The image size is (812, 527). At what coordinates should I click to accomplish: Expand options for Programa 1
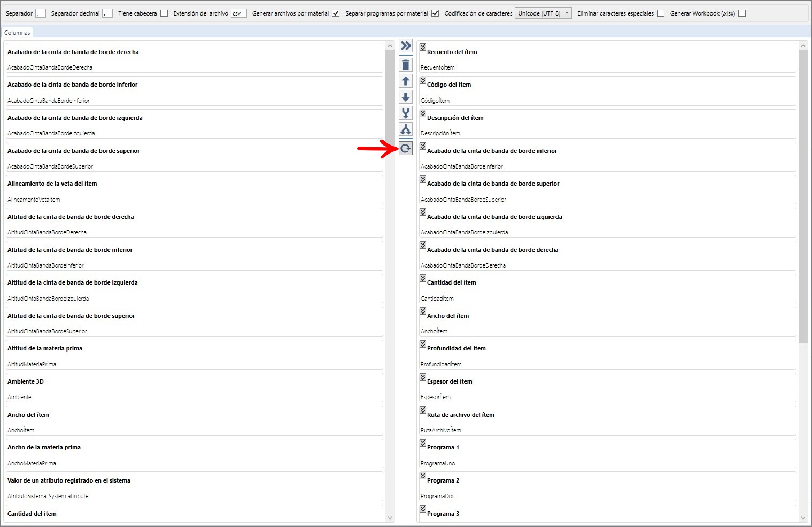(x=423, y=443)
